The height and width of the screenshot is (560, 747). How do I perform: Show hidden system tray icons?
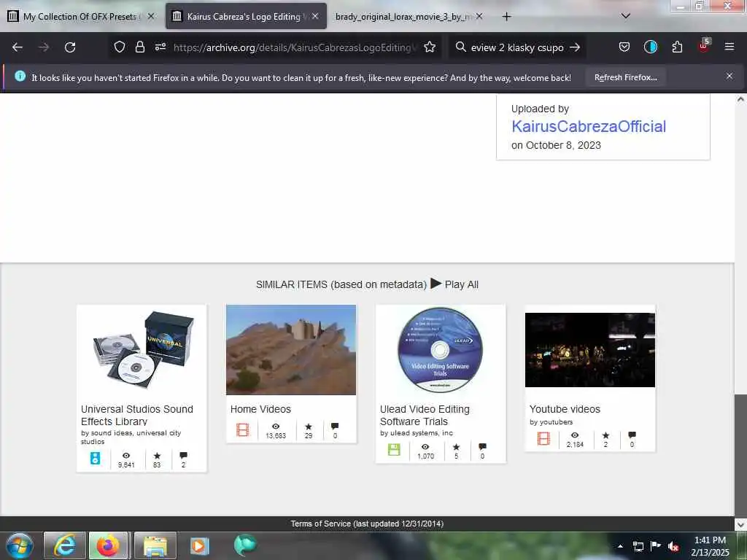pos(620,546)
